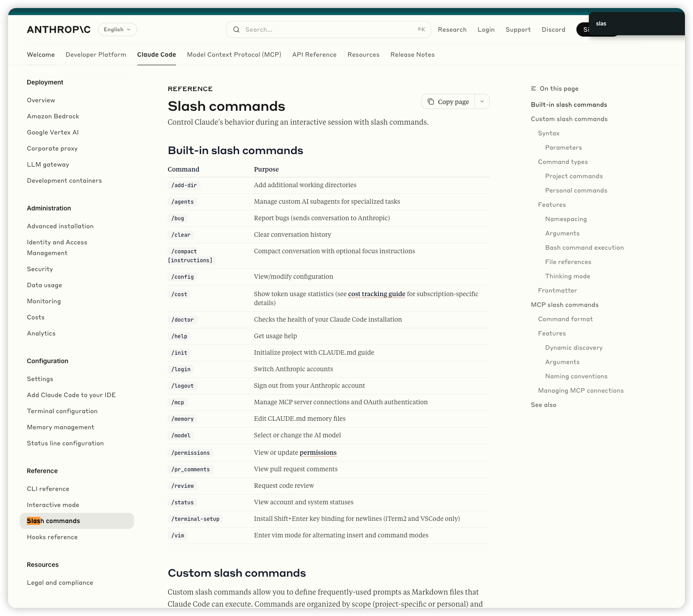Jump to Parameters section
The image size is (693, 616).
tap(563, 147)
